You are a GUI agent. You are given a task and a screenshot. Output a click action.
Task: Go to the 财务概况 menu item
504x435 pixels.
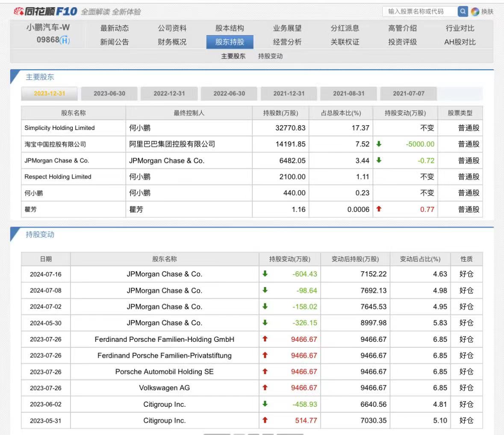pos(172,42)
